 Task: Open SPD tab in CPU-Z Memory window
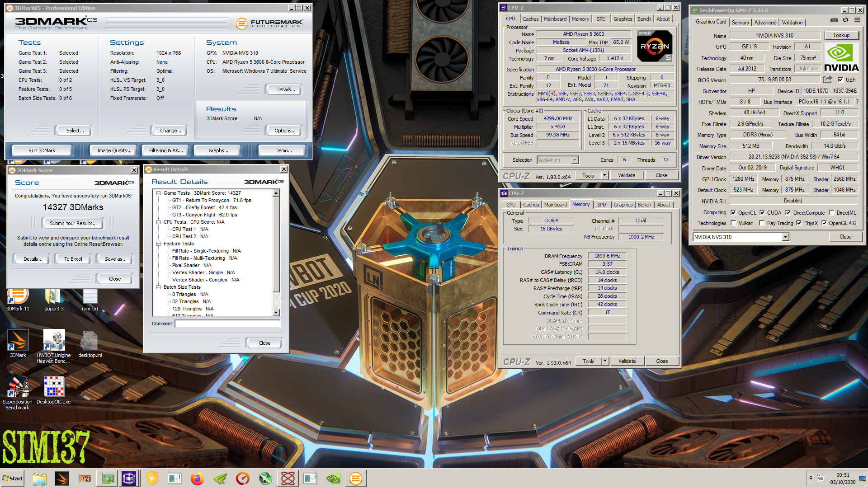click(601, 205)
